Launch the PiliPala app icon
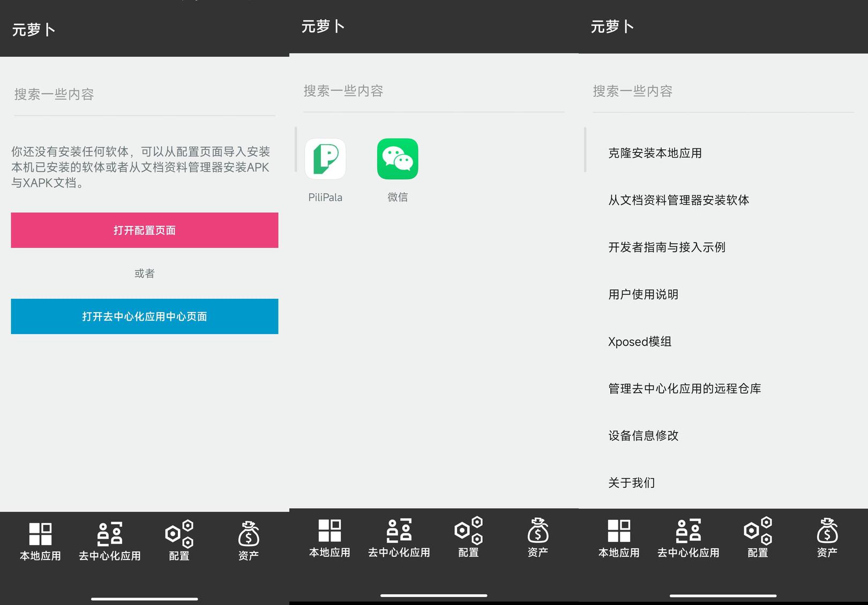The image size is (868, 605). click(x=325, y=159)
